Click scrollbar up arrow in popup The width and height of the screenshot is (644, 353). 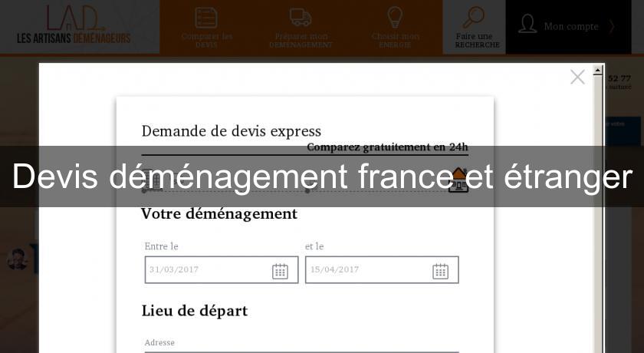pos(598,70)
